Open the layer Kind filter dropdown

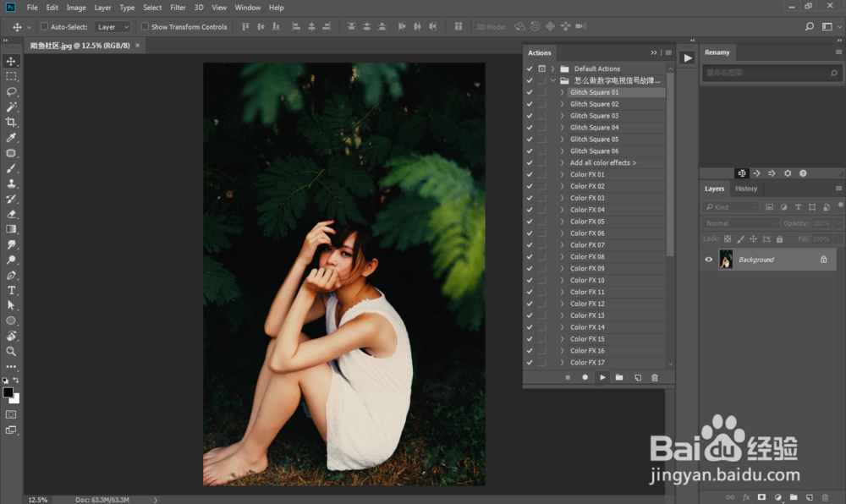coord(731,207)
